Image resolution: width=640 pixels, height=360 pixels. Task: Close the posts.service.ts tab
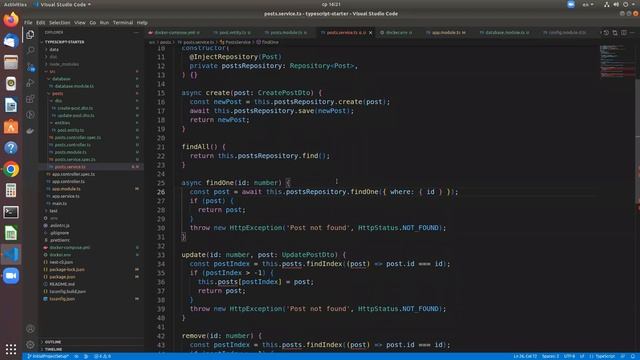(371, 33)
